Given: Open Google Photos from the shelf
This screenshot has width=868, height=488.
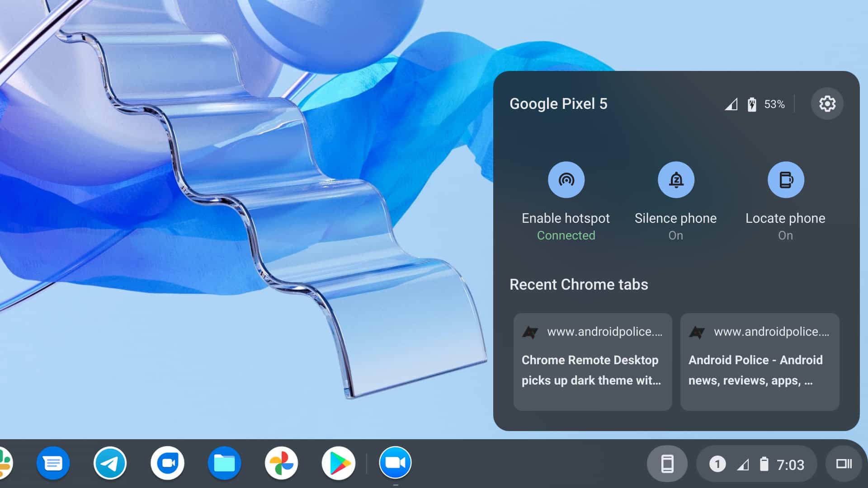Looking at the screenshot, I should pyautogui.click(x=282, y=463).
